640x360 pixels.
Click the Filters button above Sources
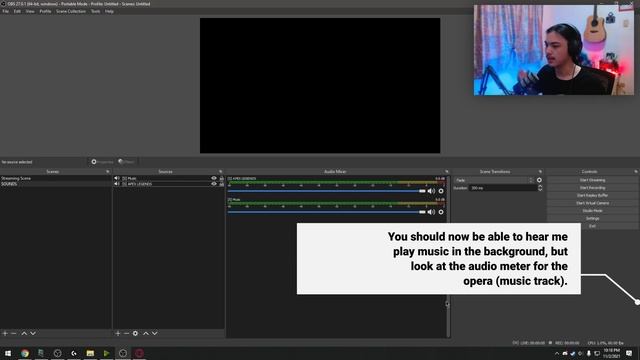tap(127, 162)
